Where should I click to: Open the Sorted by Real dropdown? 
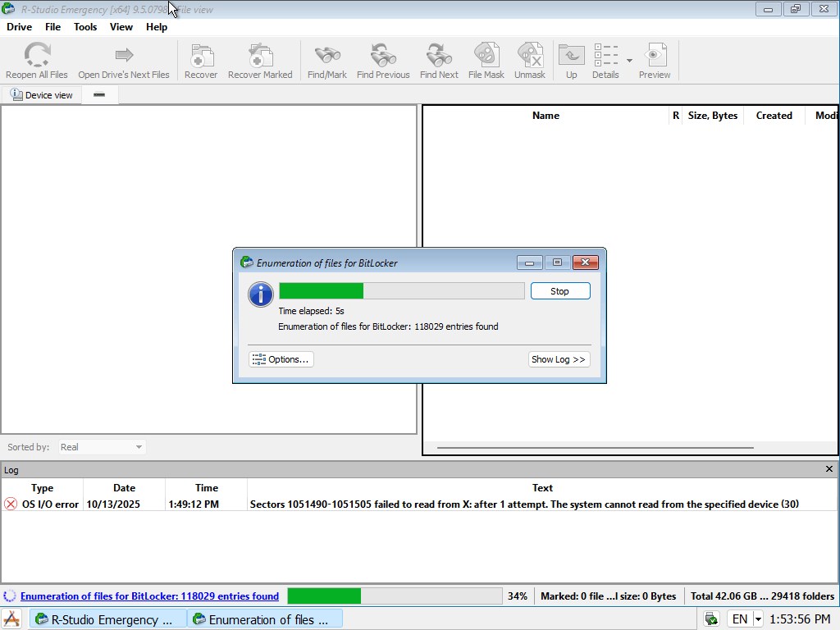pyautogui.click(x=102, y=447)
